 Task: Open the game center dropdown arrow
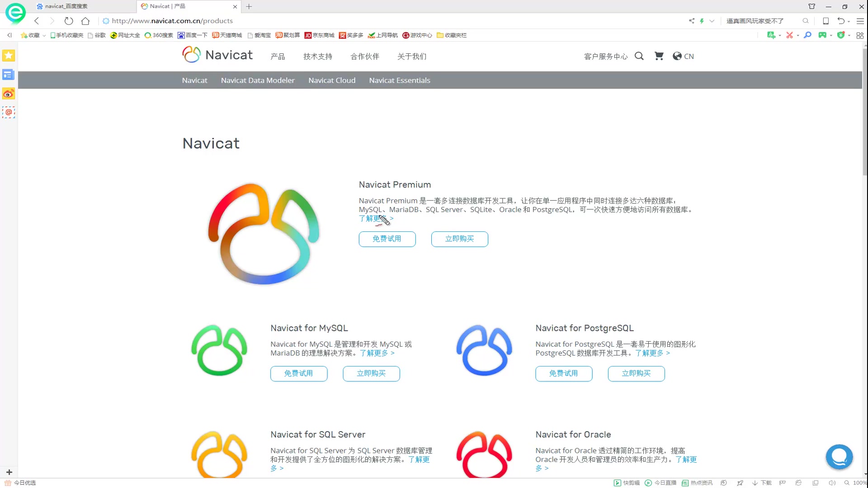831,35
